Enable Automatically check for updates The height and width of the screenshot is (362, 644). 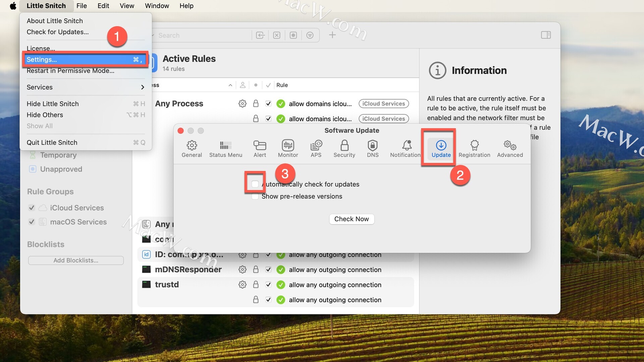point(255,184)
